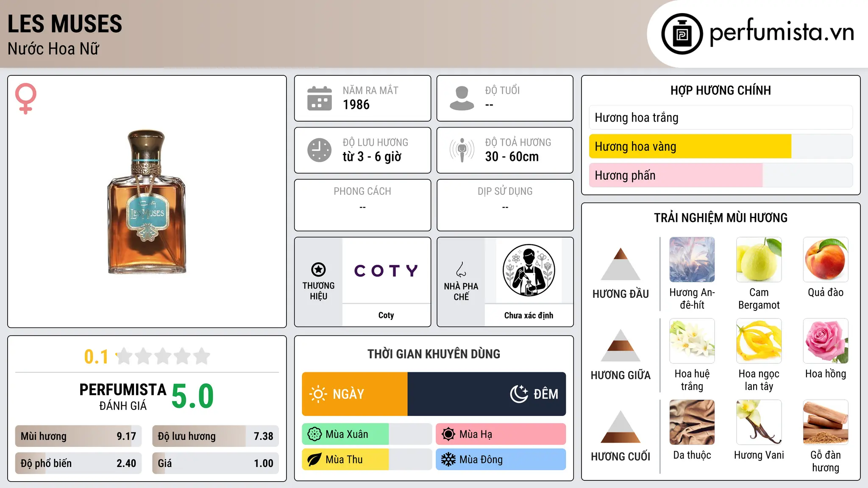Click the person icon beside Độ tuổi
Screen dimensions: 868x488
pyautogui.click(x=462, y=98)
